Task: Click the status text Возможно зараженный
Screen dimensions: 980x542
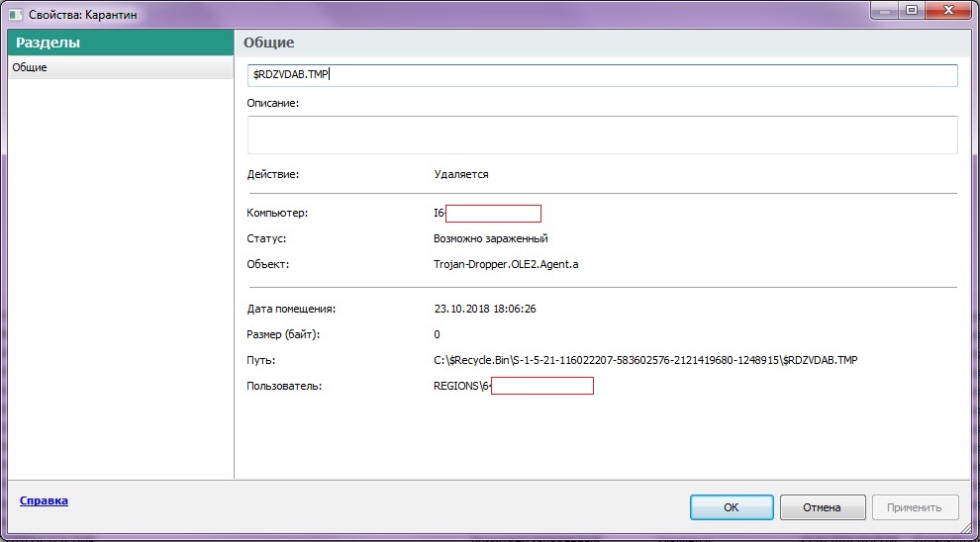Action: [x=491, y=238]
